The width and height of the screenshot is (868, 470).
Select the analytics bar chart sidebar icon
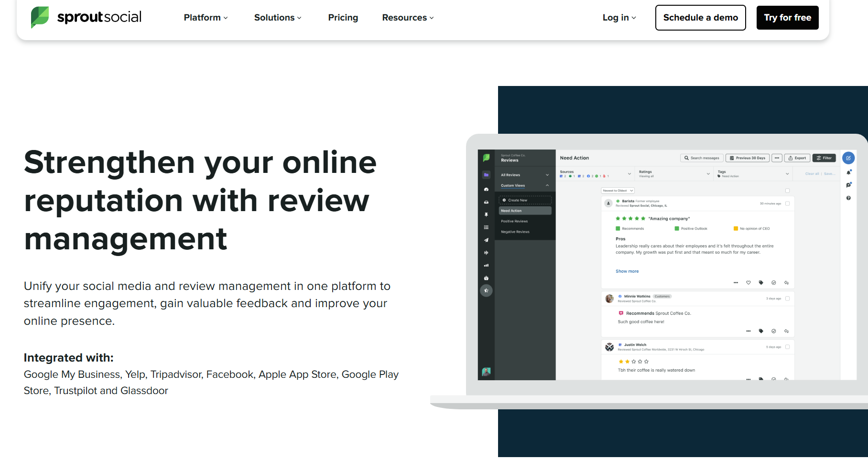tap(486, 265)
